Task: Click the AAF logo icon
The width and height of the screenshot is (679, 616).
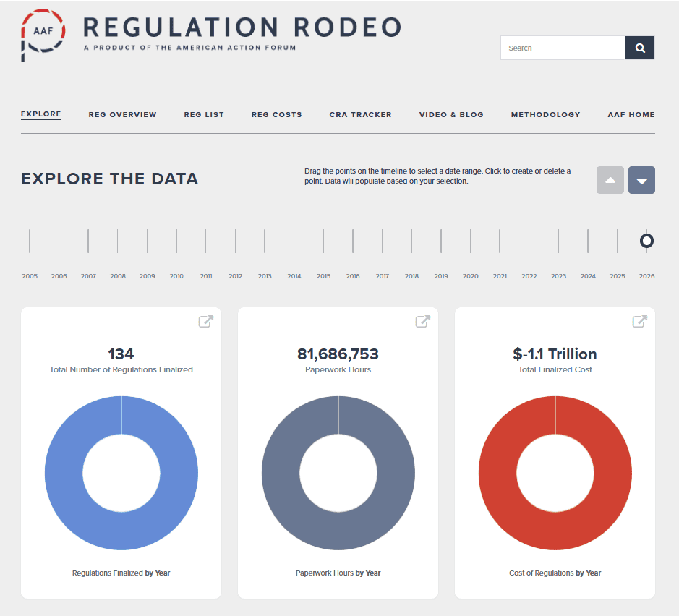Action: pos(43,35)
